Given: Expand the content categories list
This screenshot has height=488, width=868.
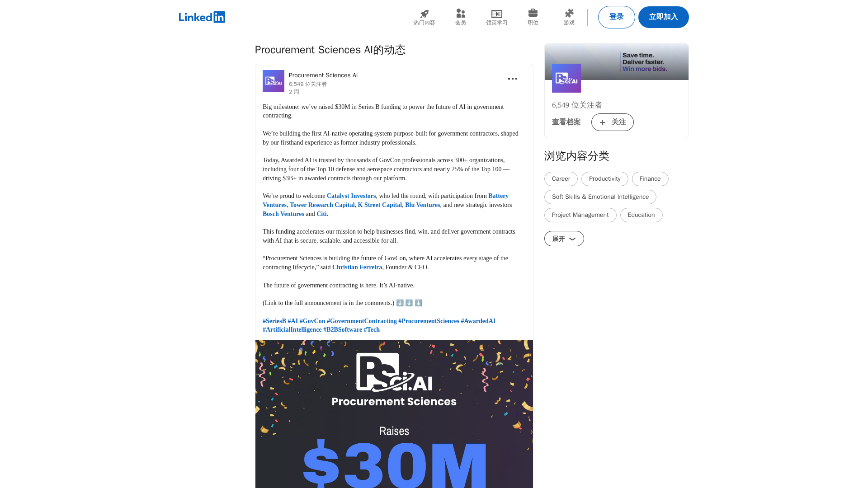Looking at the screenshot, I should click(564, 239).
